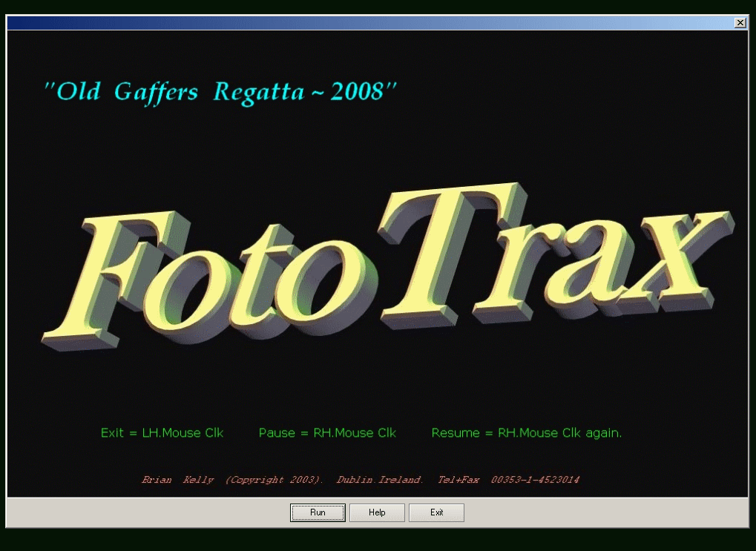Start the slideshow with the Run button
Screen dimensions: 756x551
[318, 512]
